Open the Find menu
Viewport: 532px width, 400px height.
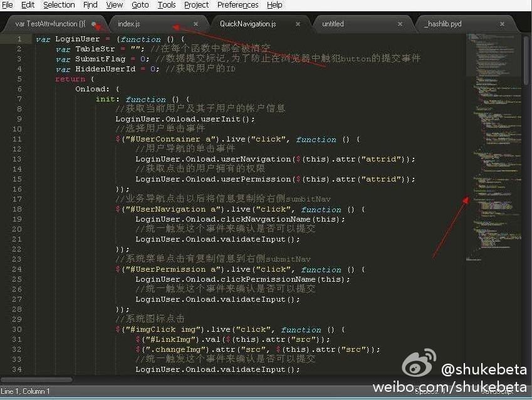tap(90, 4)
